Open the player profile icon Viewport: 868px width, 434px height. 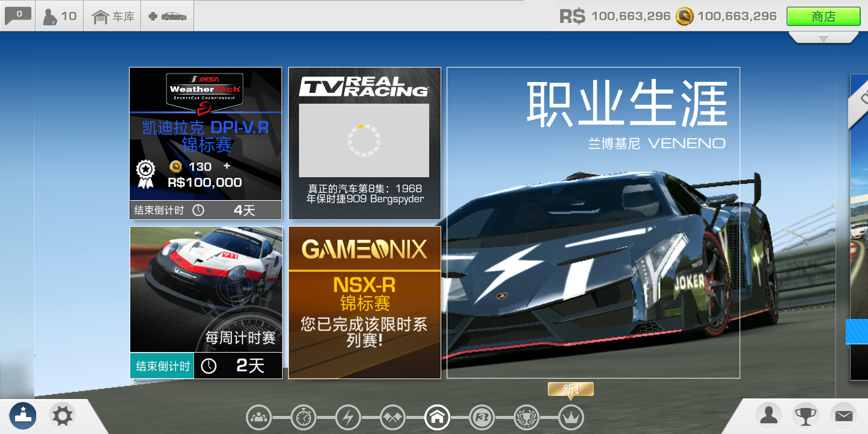(x=769, y=415)
